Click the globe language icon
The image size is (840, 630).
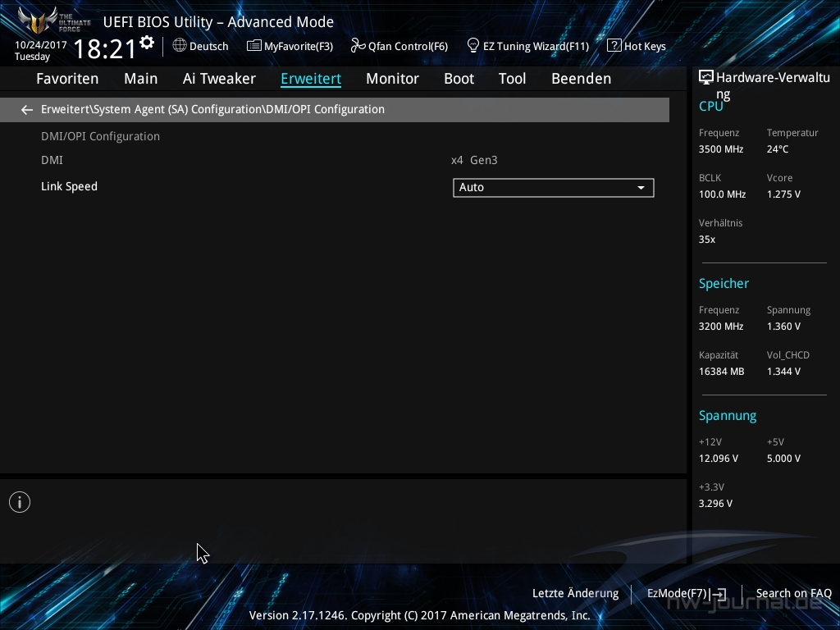tap(180, 46)
